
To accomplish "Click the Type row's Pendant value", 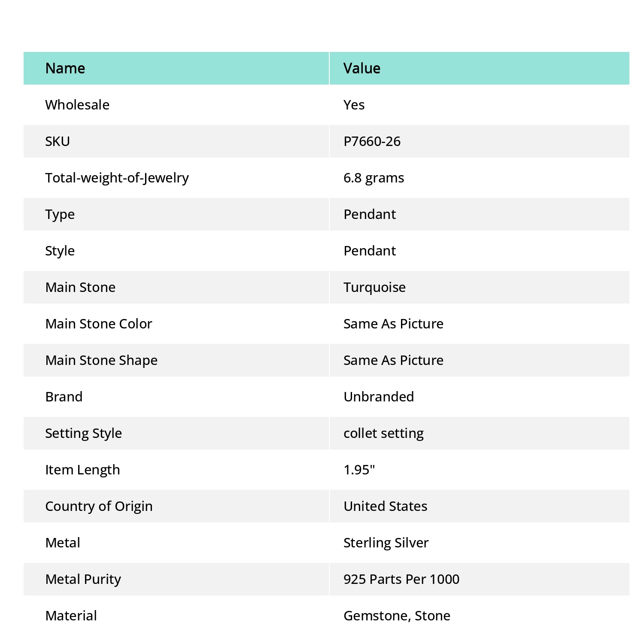I will (370, 214).
